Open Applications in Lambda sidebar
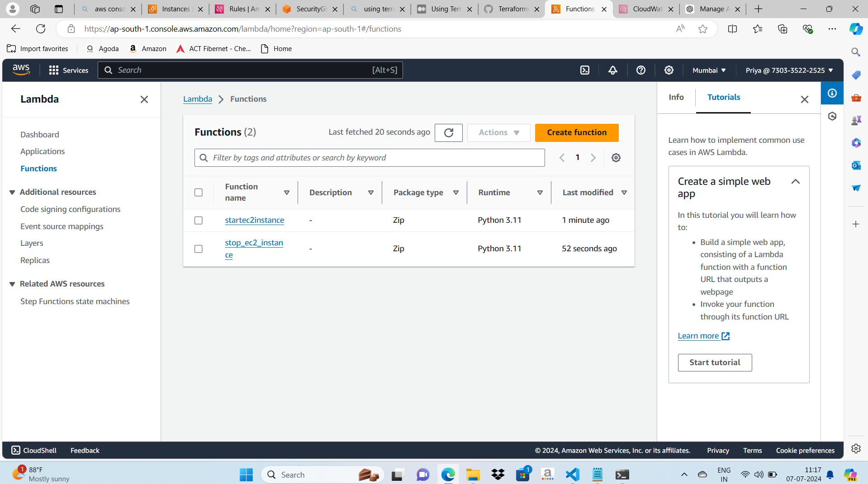Screen dimensions: 868x484 click(x=43, y=151)
